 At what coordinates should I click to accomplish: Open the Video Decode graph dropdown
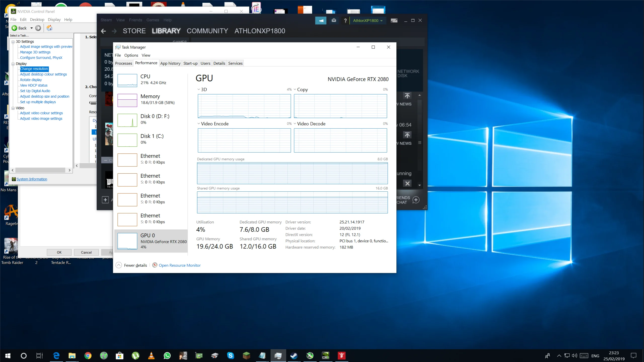[x=295, y=124]
